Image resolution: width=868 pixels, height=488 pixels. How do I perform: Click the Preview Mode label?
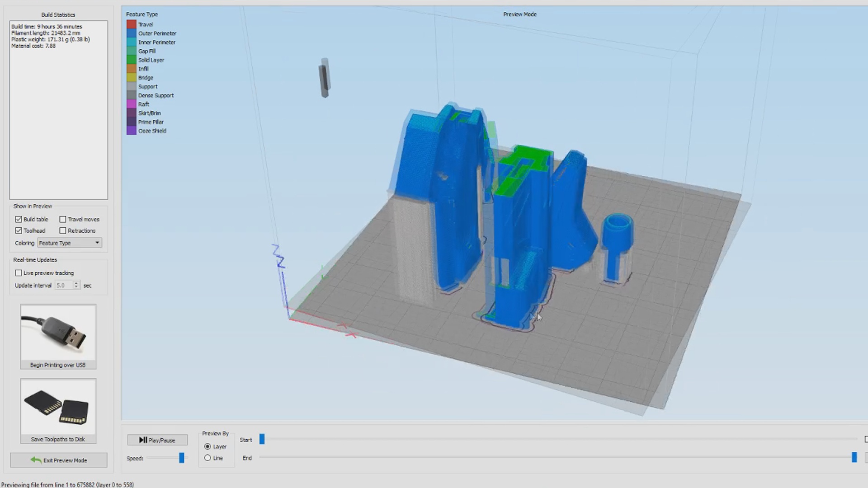pos(520,14)
